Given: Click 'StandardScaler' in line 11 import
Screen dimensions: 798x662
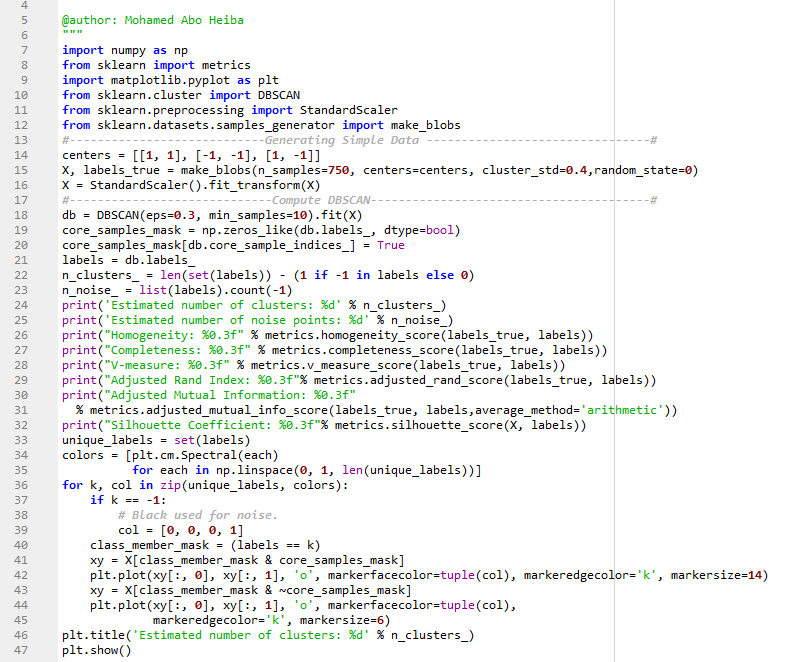Looking at the screenshot, I should point(349,110).
